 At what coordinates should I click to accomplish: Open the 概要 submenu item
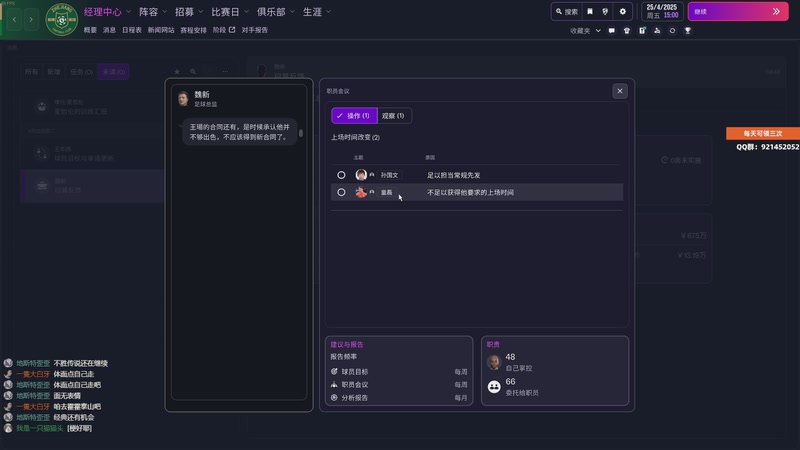coord(90,30)
